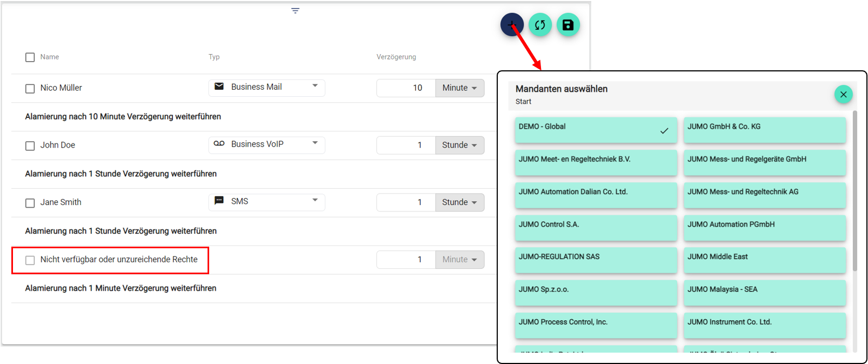Choose JUMO GmbH & Co. KG tenant
This screenshot has height=364, width=868.
coord(764,130)
